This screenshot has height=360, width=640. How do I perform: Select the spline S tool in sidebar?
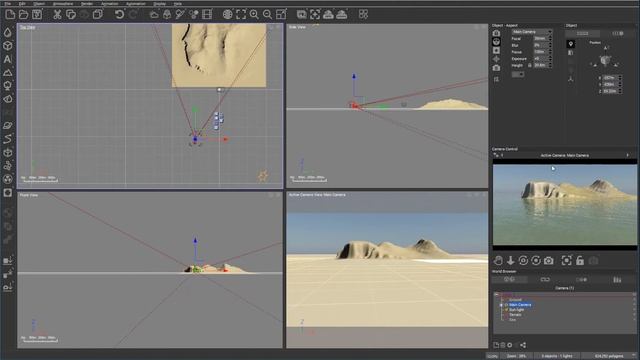8,139
